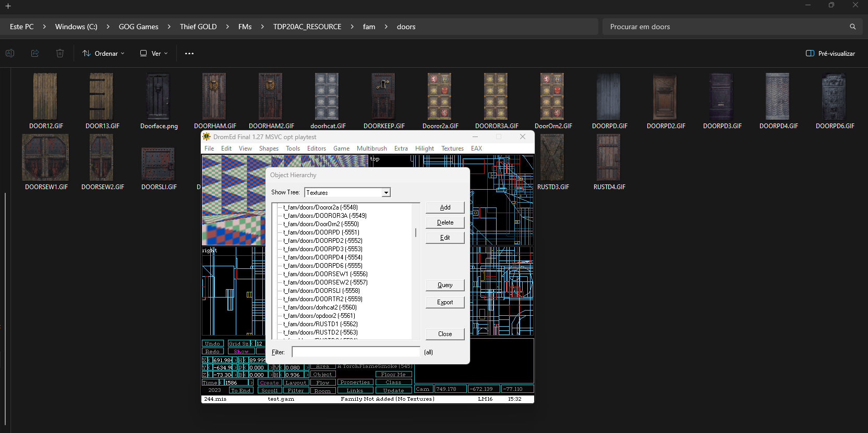Click Query in Object Hierarchy dialog

(445, 285)
